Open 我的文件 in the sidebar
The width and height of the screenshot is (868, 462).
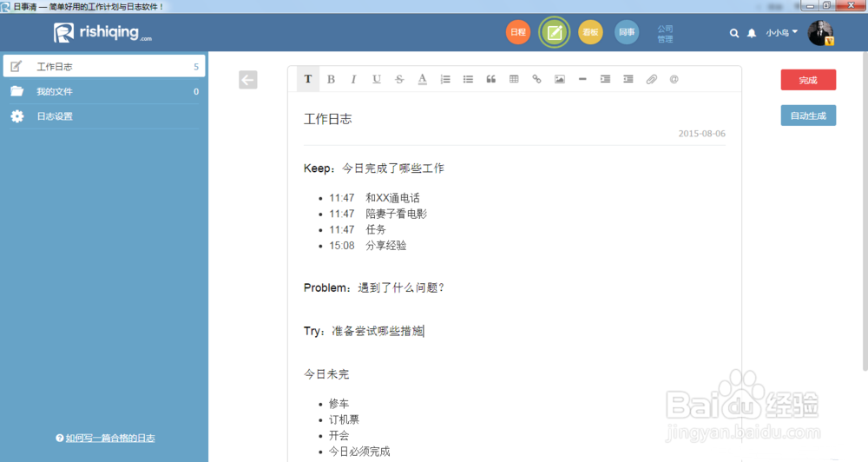[x=104, y=91]
